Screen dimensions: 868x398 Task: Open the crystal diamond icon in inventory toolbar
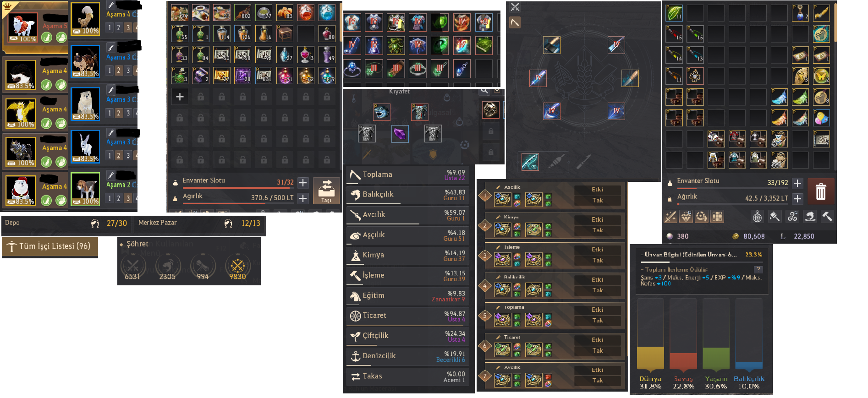point(686,217)
